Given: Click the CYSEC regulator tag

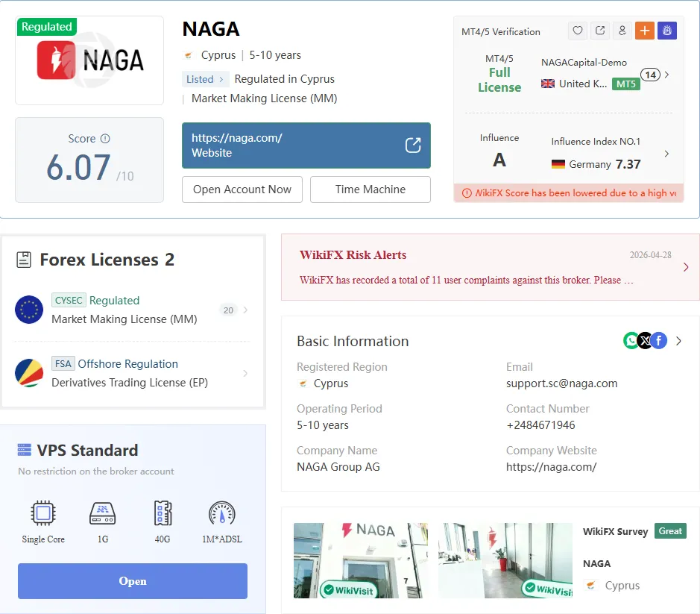Looking at the screenshot, I should 69,301.
